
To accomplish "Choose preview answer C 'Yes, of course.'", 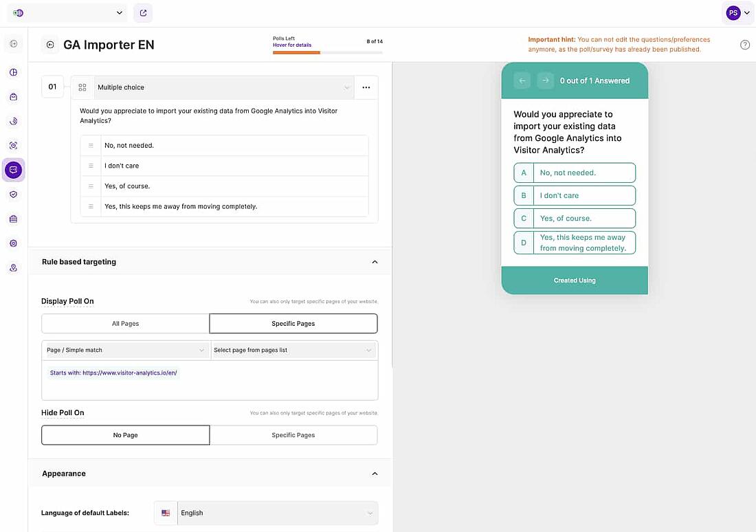I will 575,218.
